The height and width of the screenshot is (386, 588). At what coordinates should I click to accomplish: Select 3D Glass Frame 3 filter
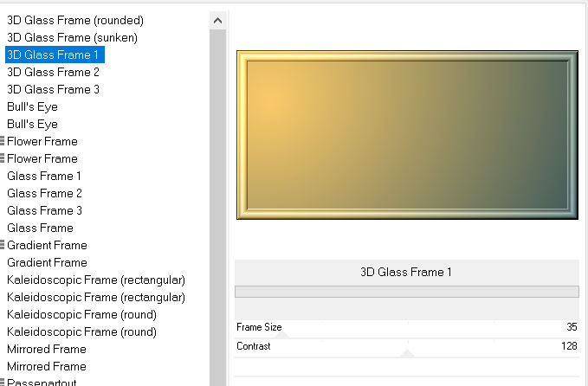point(54,89)
